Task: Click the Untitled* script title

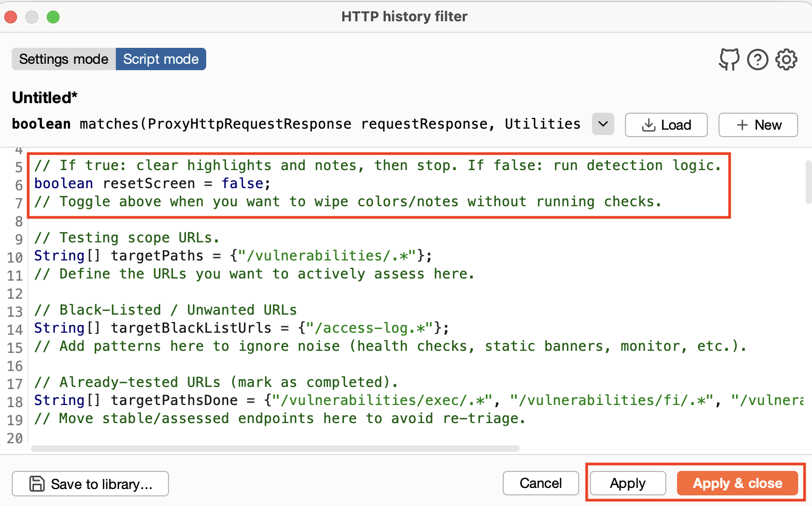Action: click(x=45, y=98)
